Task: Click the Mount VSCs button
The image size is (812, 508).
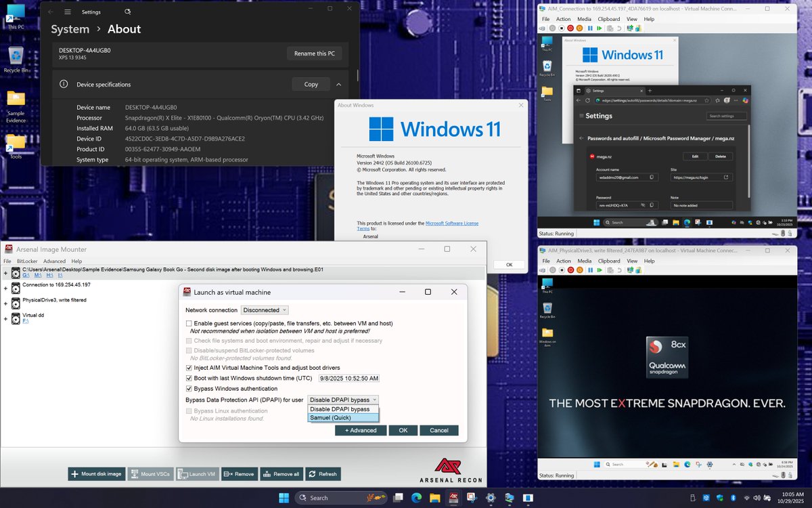Action: coord(150,474)
